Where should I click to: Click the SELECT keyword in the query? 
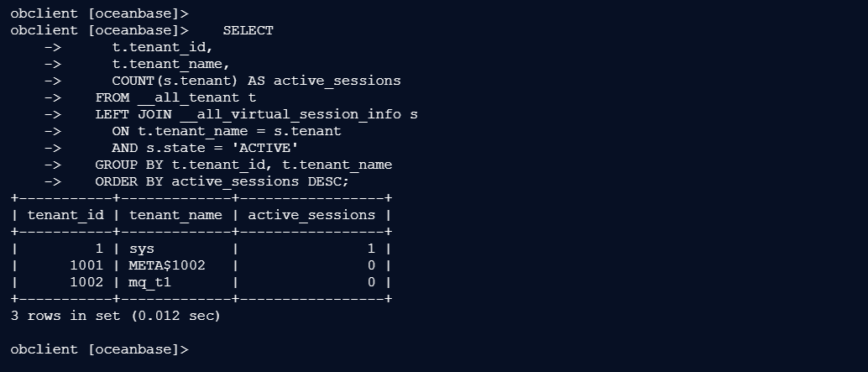coord(248,30)
